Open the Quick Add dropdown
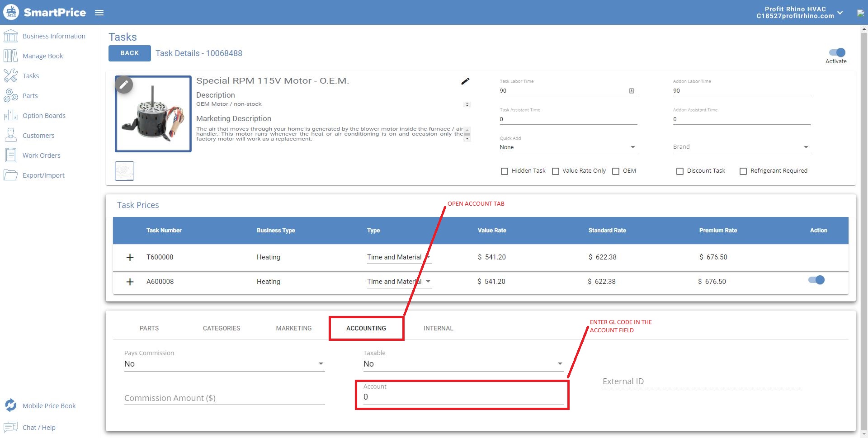868x438 pixels. click(x=632, y=147)
